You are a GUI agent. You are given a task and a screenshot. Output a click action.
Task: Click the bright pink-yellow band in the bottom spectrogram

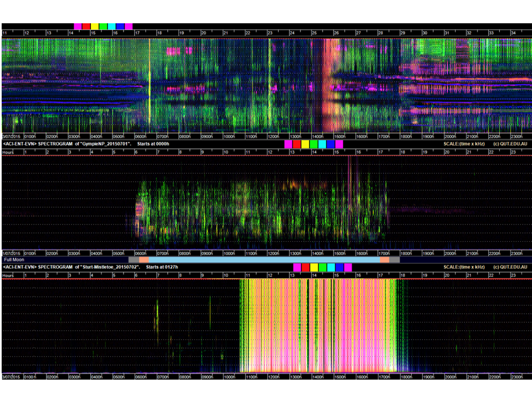coord(318,326)
